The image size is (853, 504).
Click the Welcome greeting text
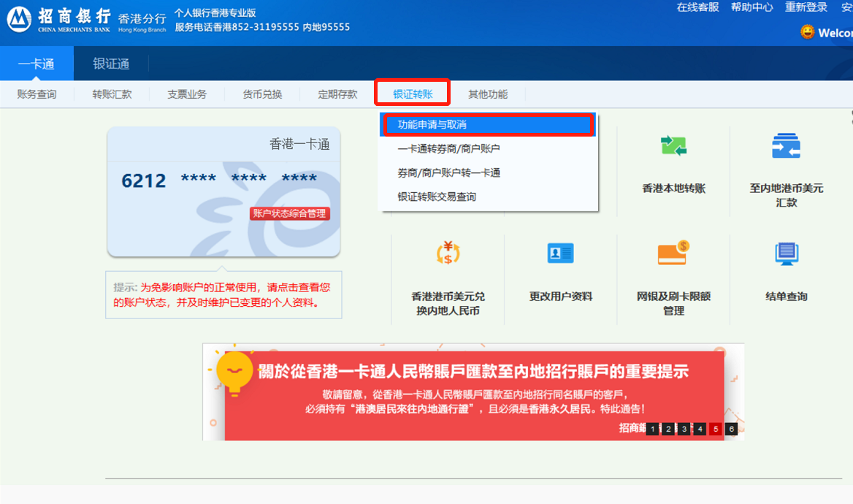(835, 33)
